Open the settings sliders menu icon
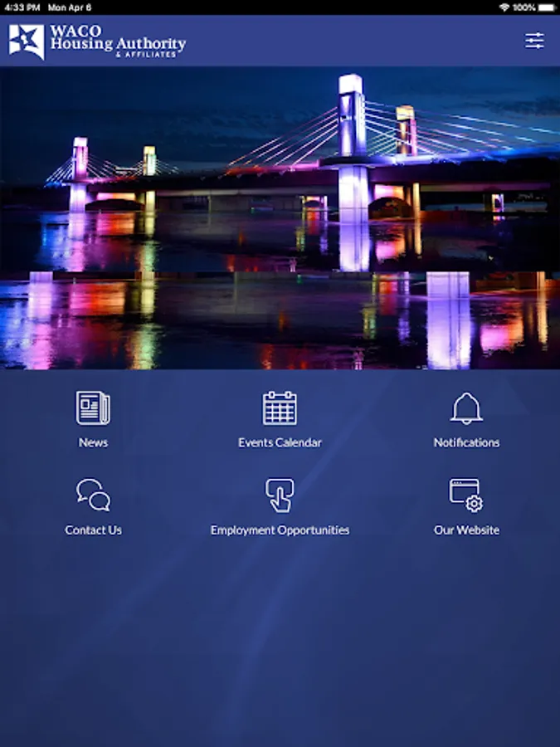 534,41
